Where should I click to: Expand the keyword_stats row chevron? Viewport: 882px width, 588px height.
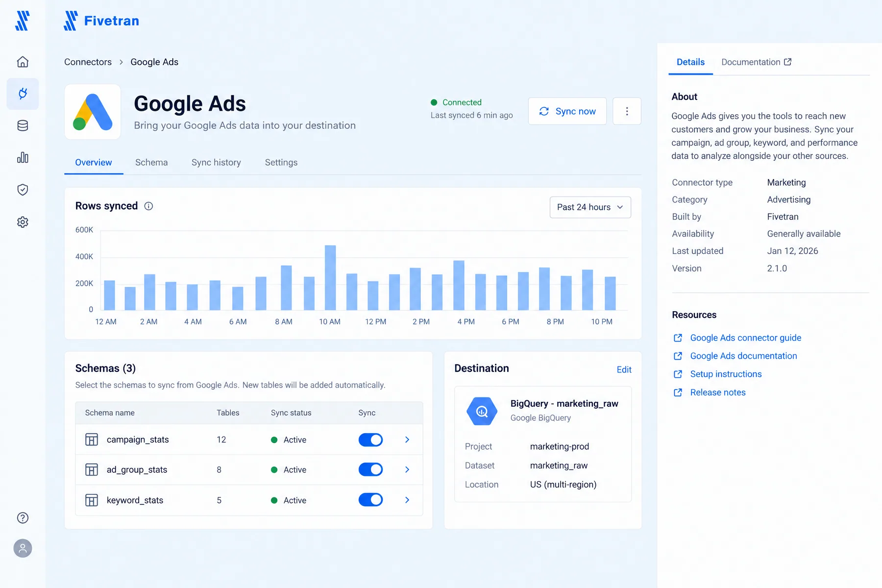click(407, 500)
